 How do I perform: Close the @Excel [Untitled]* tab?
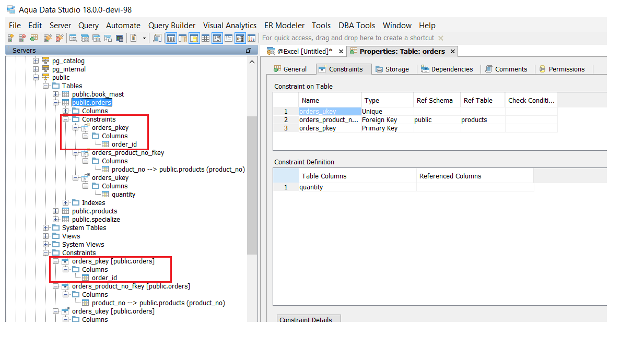point(341,51)
